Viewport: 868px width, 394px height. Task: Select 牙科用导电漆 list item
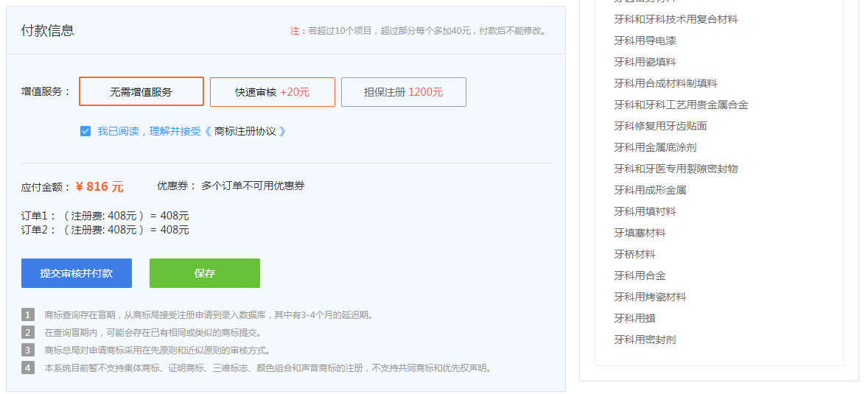[645, 41]
